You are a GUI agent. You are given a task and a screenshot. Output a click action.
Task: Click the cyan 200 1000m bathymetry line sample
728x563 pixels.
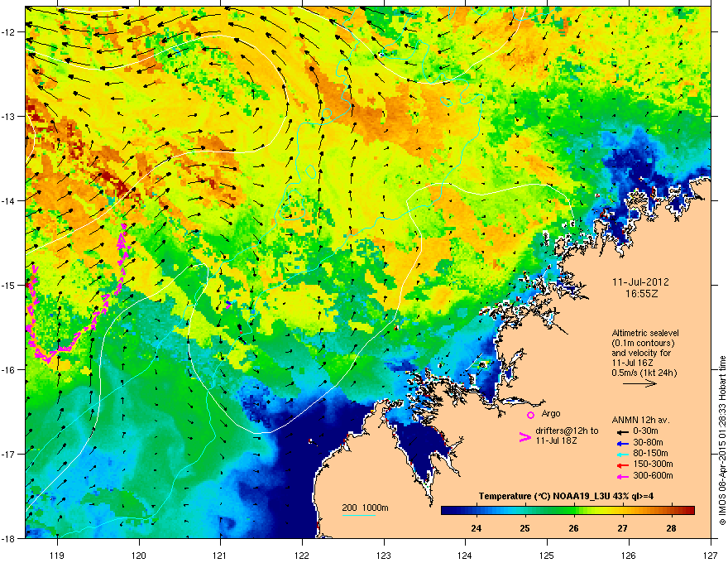point(359,515)
